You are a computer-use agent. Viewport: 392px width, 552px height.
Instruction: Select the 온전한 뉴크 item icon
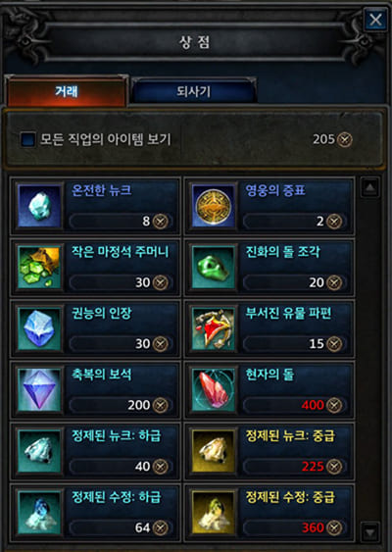click(x=39, y=206)
